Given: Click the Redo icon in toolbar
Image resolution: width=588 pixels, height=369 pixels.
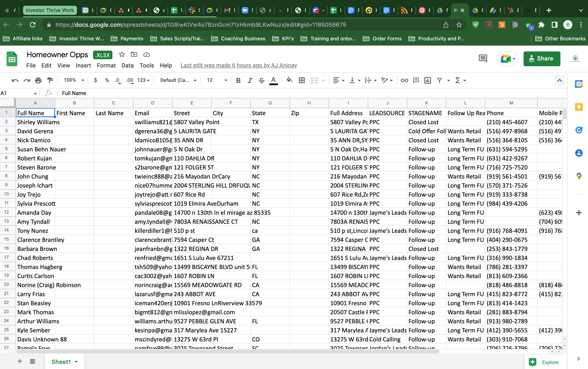Looking at the screenshot, I should pos(27,80).
